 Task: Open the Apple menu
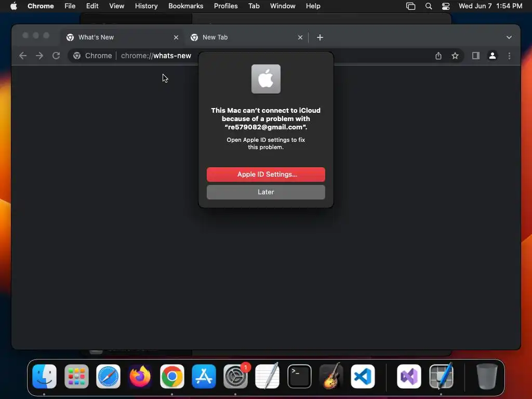click(x=14, y=6)
